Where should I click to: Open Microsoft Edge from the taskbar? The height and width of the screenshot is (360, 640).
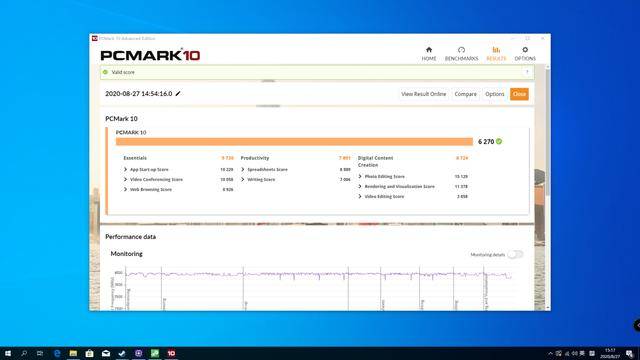click(x=57, y=353)
